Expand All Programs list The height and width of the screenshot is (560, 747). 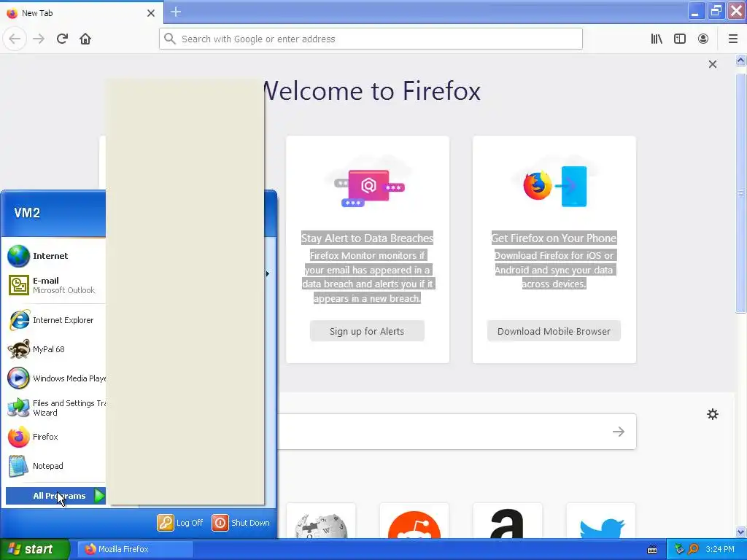click(55, 496)
